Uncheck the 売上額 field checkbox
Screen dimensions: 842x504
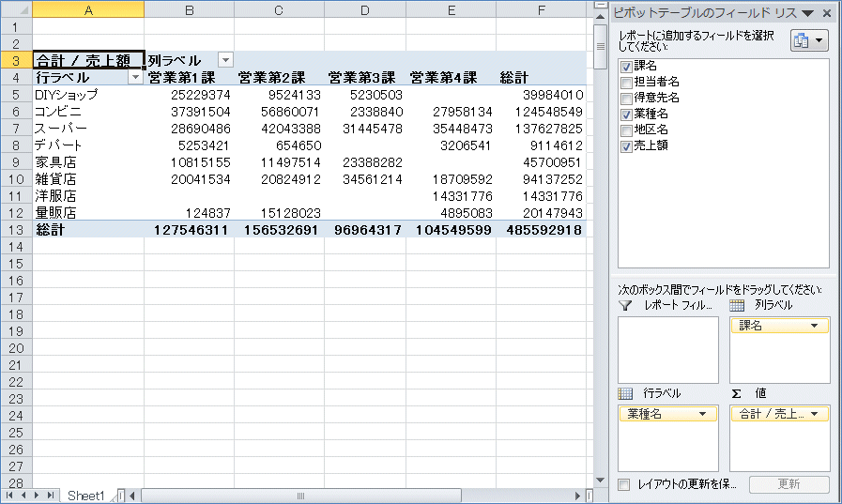[x=625, y=146]
